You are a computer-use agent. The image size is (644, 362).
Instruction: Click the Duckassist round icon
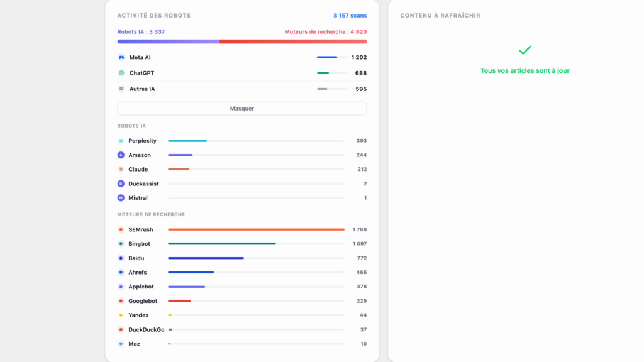121,184
